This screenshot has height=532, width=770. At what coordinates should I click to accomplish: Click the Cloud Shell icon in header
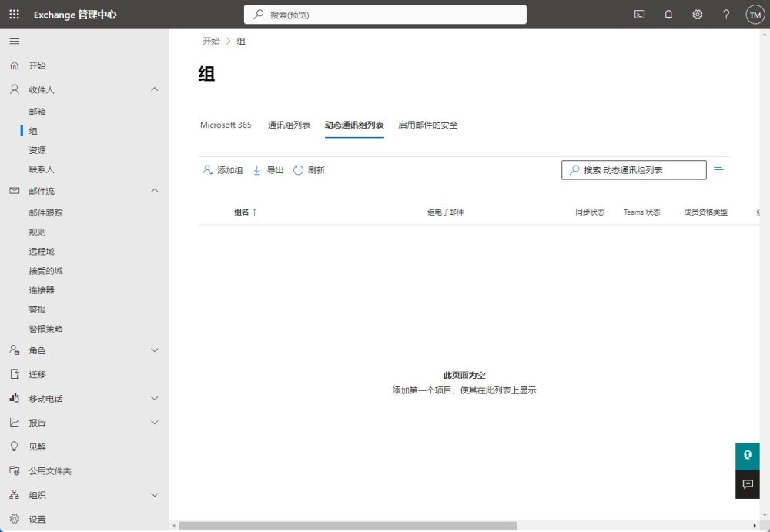click(x=639, y=15)
